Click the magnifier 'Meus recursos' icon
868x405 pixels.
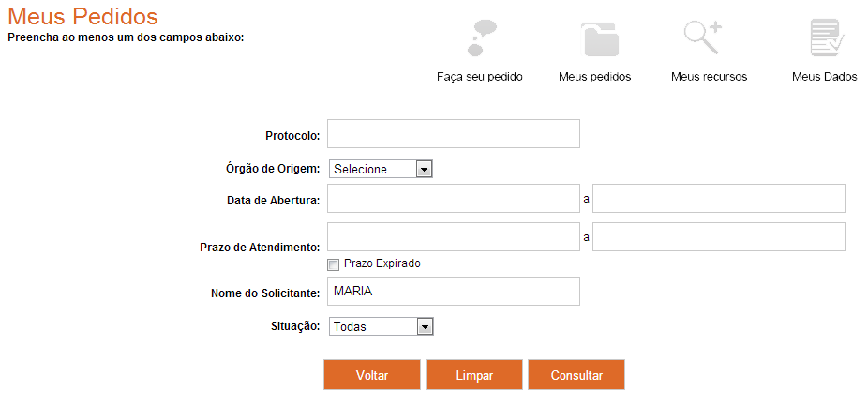702,37
